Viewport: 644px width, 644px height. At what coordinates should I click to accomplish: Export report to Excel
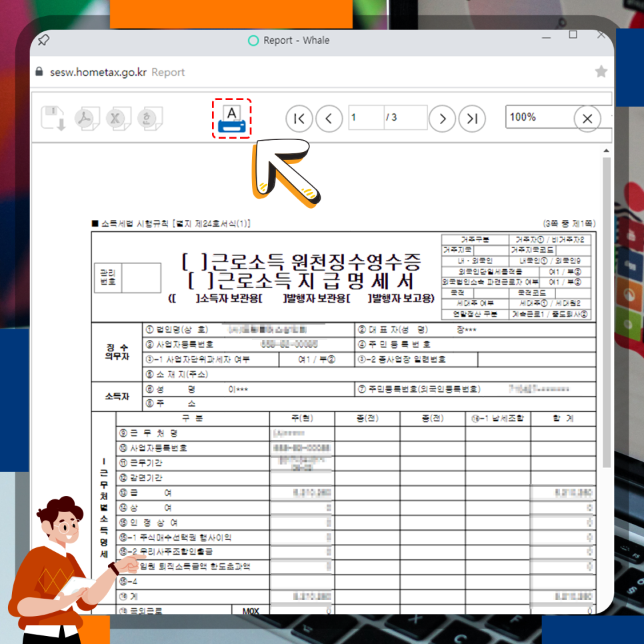[118, 118]
